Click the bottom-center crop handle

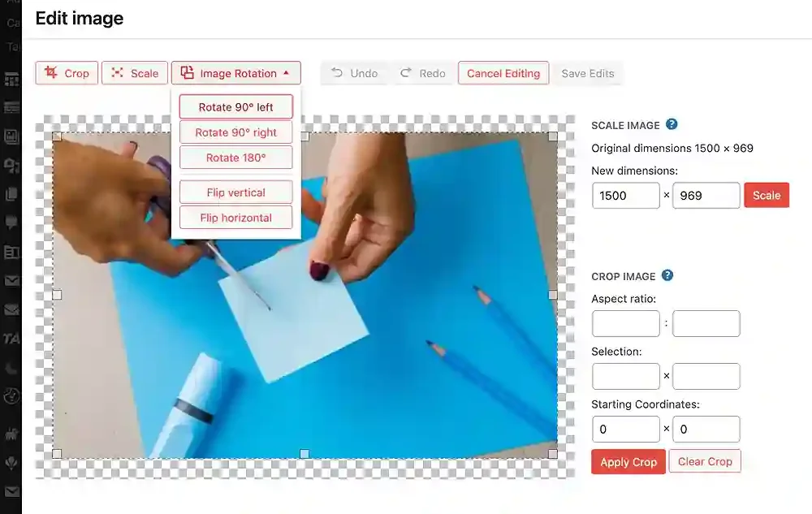coord(304,453)
